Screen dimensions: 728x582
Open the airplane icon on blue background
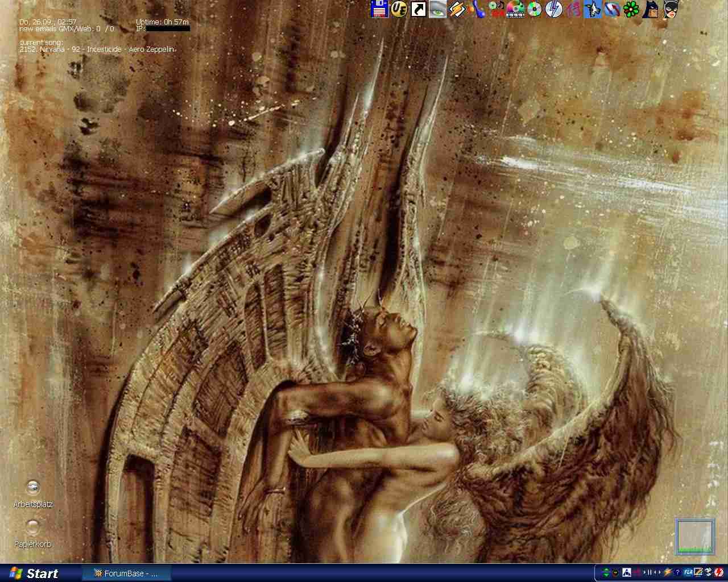[x=593, y=9]
